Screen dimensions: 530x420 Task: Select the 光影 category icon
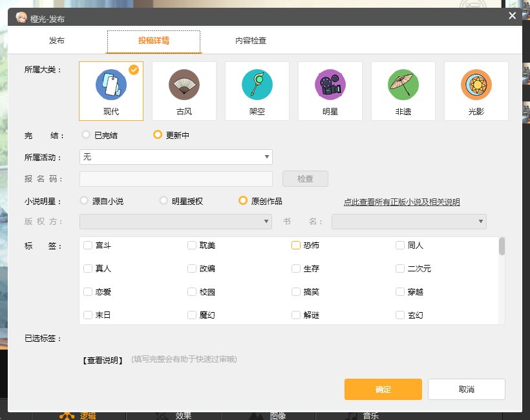click(x=476, y=85)
